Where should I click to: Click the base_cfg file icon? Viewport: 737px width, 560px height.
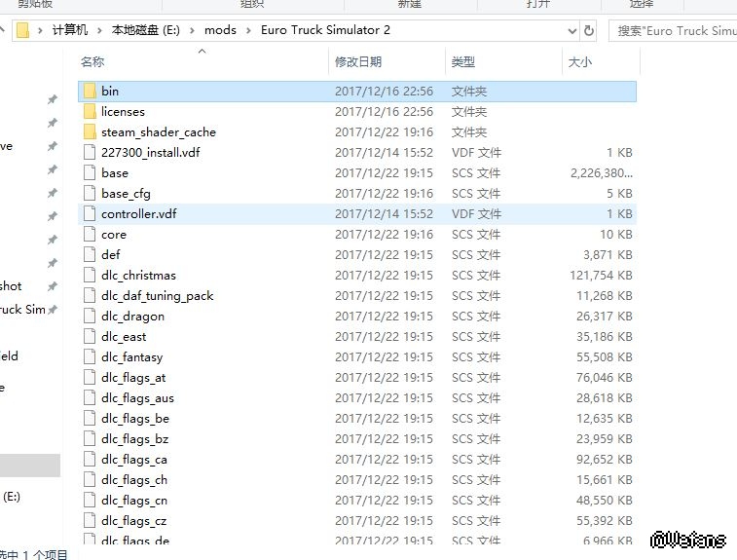coord(90,194)
